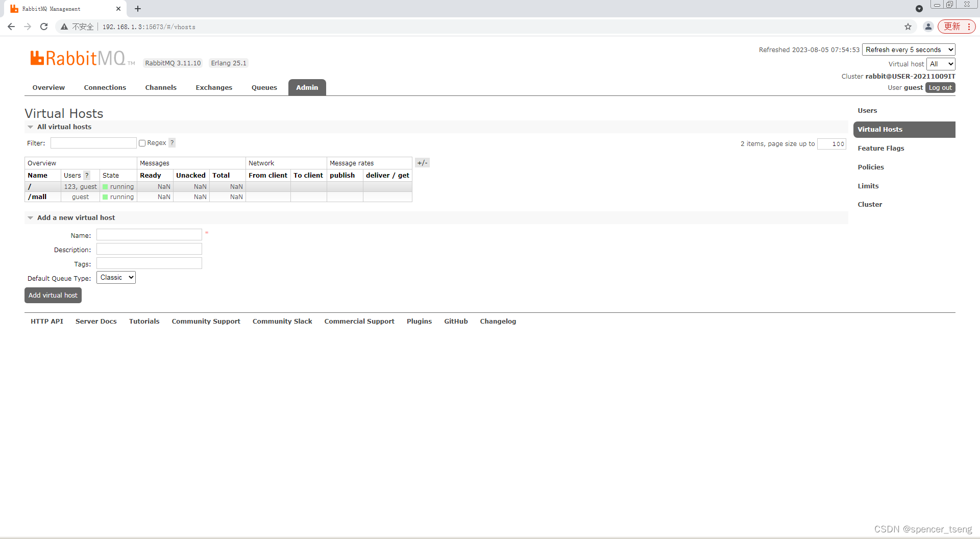The height and width of the screenshot is (539, 980).
Task: Click the Add virtual host button
Action: (x=53, y=295)
